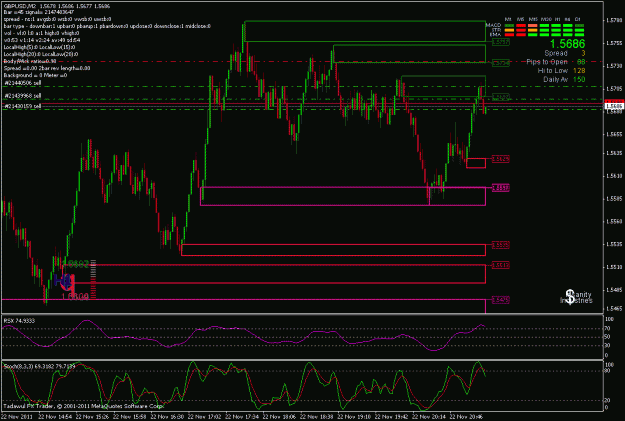Click the EMA row label in signal meter
The image size is (625, 421).
[x=495, y=35]
